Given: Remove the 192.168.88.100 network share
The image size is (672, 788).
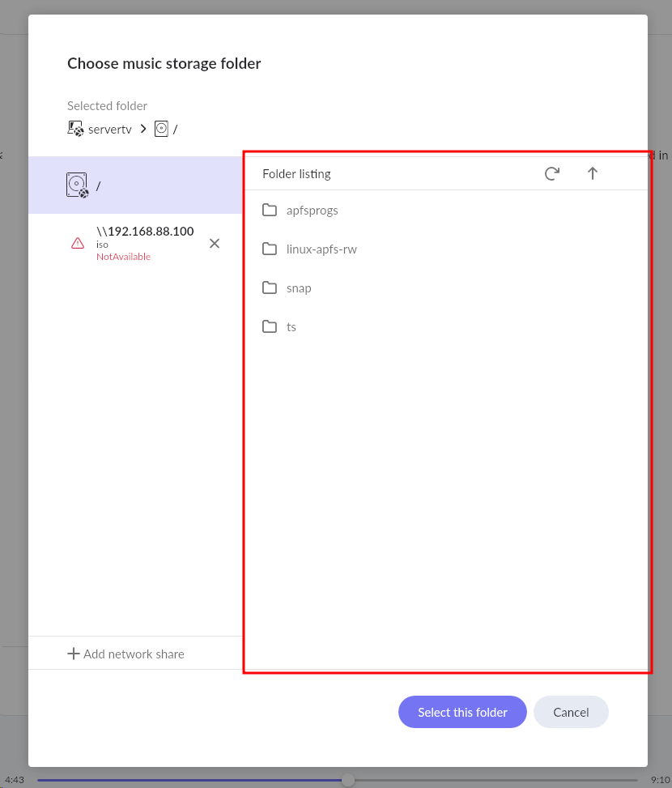Looking at the screenshot, I should coord(215,243).
